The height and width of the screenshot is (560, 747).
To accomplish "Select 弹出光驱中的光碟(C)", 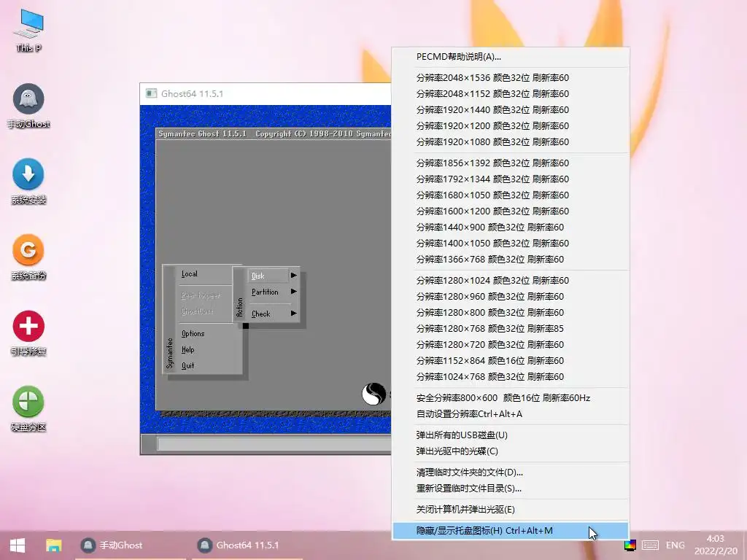I will (x=510, y=451).
